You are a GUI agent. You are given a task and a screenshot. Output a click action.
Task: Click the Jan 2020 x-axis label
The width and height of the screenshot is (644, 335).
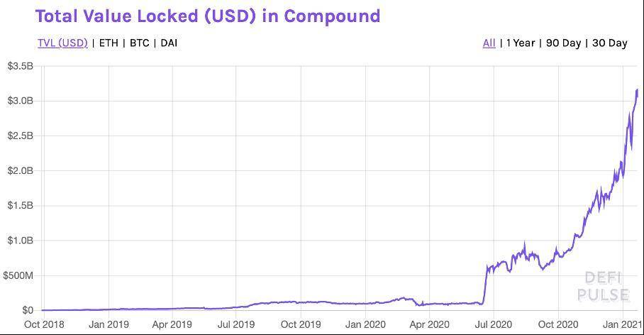[x=365, y=324]
